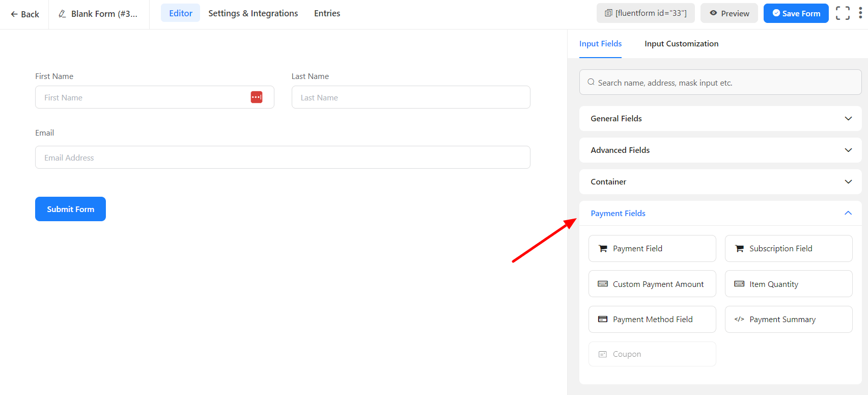The width and height of the screenshot is (868, 395).
Task: Add the Payment Field cart element
Action: (652, 249)
